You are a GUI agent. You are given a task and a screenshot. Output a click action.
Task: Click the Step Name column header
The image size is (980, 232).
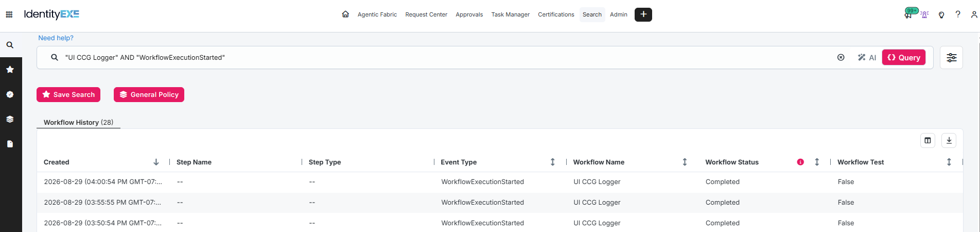pyautogui.click(x=194, y=162)
